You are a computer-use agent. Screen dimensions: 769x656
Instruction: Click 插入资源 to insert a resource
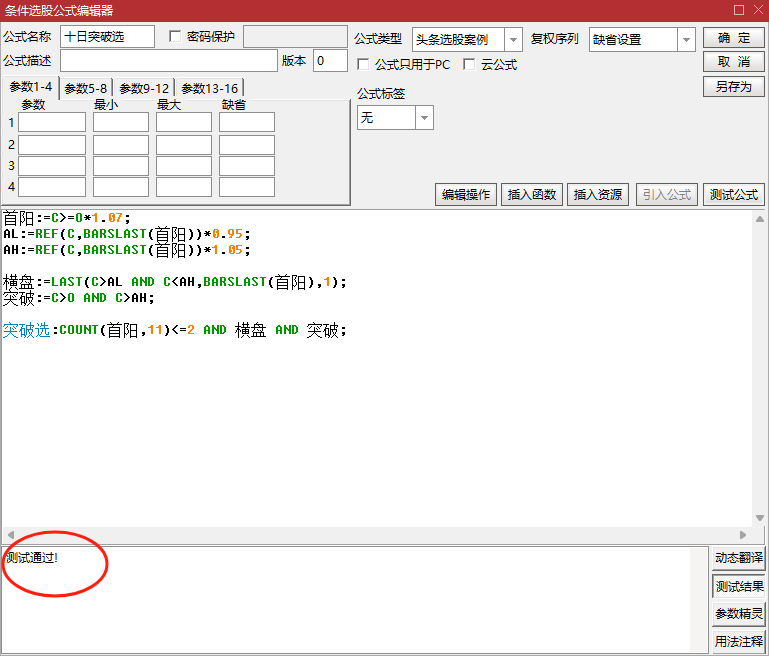598,195
